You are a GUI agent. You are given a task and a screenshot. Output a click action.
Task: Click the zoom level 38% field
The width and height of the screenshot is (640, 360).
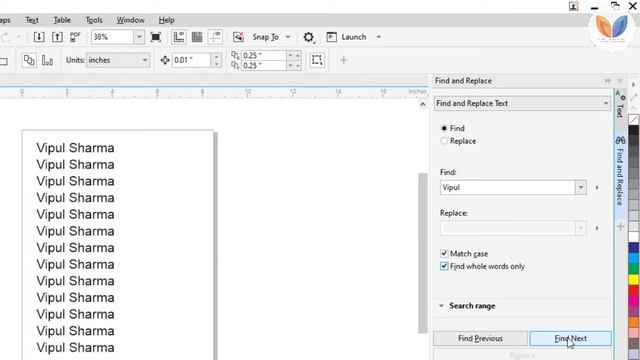coord(113,37)
